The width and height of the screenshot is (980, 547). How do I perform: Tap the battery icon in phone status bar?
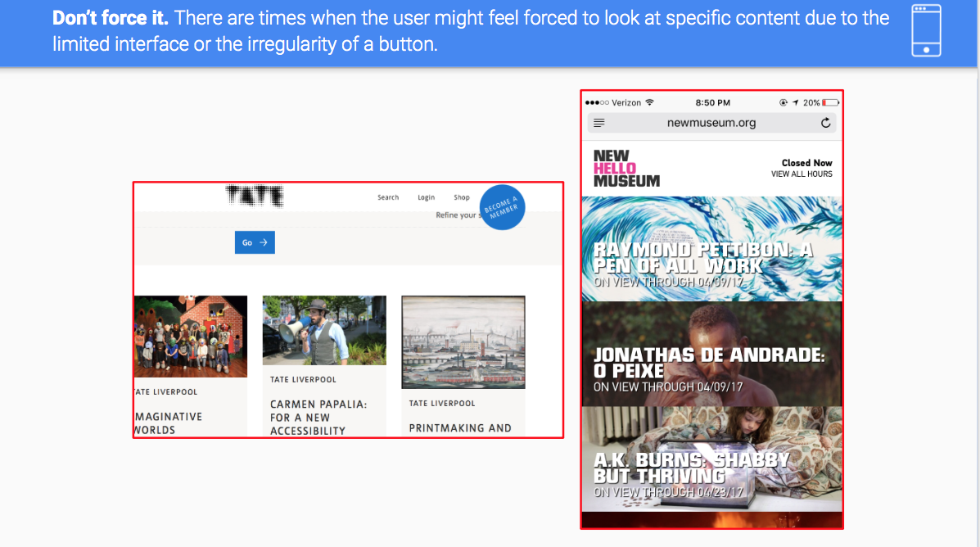click(x=831, y=102)
